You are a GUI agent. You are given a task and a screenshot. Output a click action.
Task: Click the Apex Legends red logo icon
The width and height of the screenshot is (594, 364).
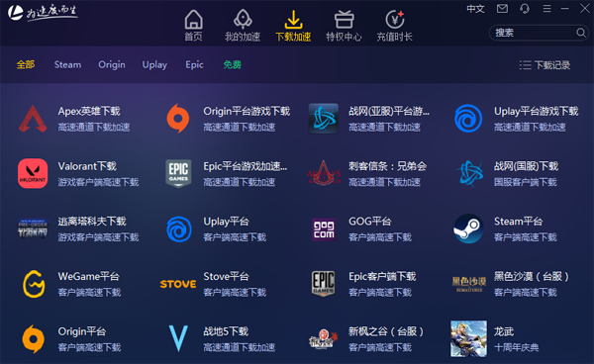[33, 119]
